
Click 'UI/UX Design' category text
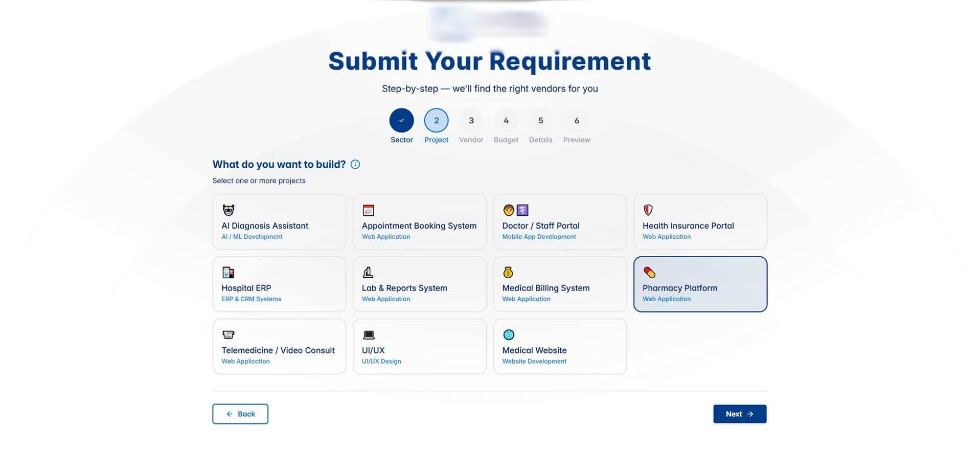[x=381, y=362]
